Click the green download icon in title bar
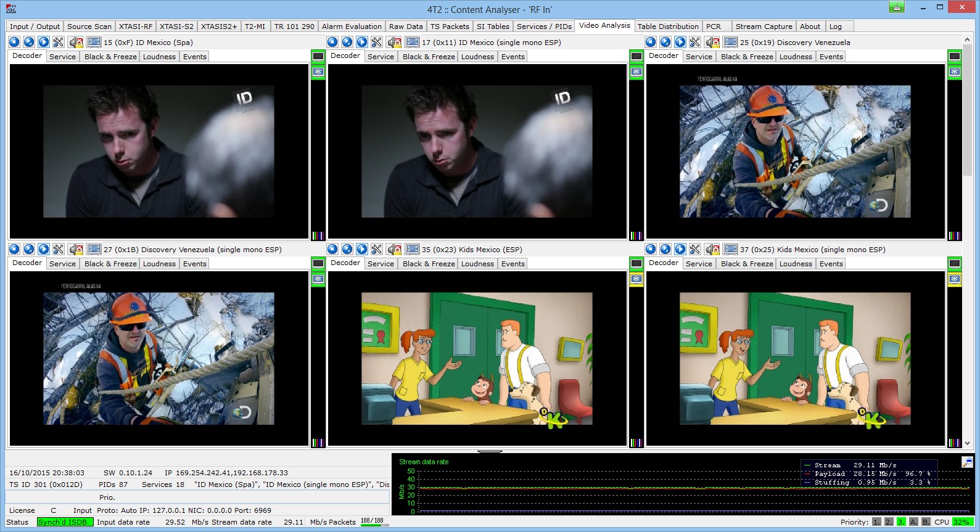Image resolution: width=980 pixels, height=532 pixels. (x=896, y=7)
